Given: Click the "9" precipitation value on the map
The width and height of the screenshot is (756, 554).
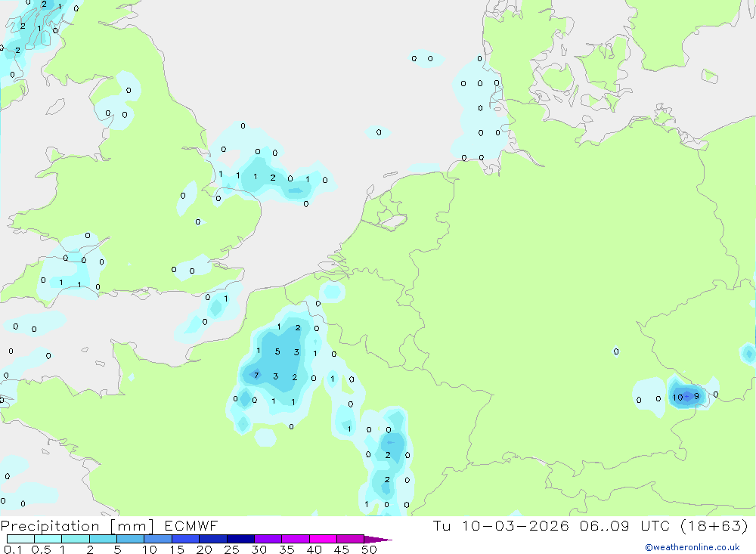Looking at the screenshot, I should pyautogui.click(x=696, y=396).
